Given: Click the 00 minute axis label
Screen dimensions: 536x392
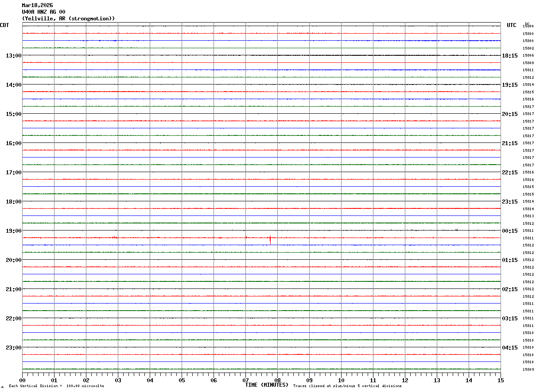Looking at the screenshot, I should [22, 380].
